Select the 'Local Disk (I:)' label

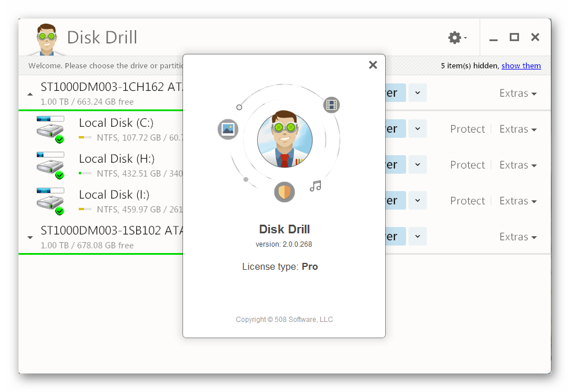pos(114,195)
